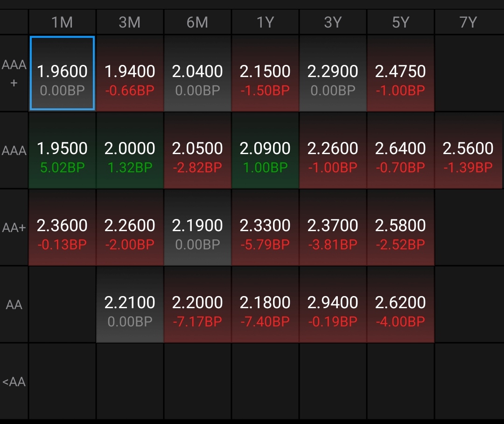Click the AAA 5Y cell showing 2.6400
Screen dimensions: 504x424
coord(400,150)
